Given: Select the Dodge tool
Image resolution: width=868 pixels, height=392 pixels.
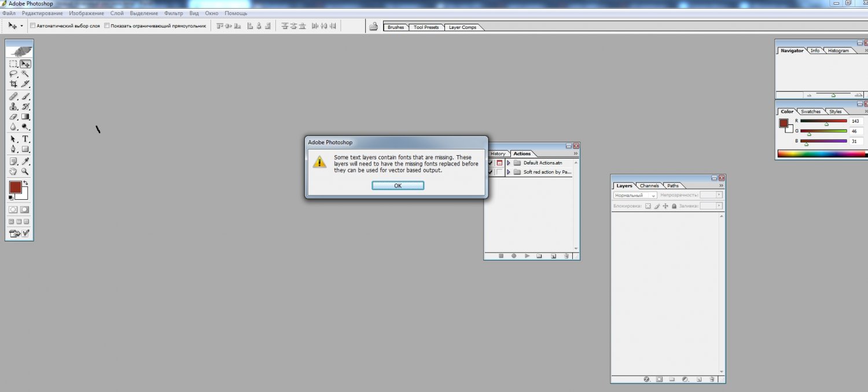Looking at the screenshot, I should click(25, 126).
